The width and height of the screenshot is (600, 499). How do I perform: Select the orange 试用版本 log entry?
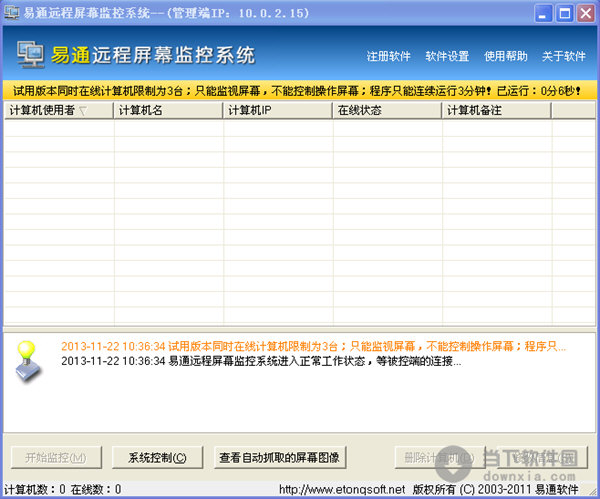313,346
